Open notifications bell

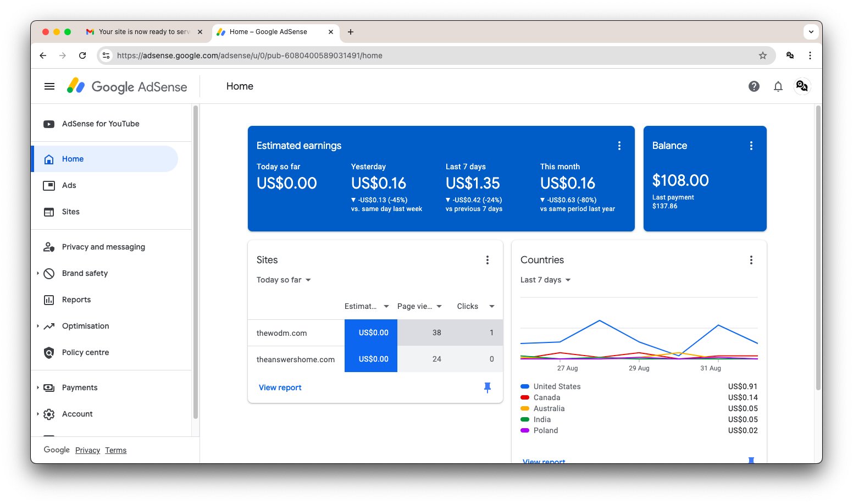click(x=778, y=86)
